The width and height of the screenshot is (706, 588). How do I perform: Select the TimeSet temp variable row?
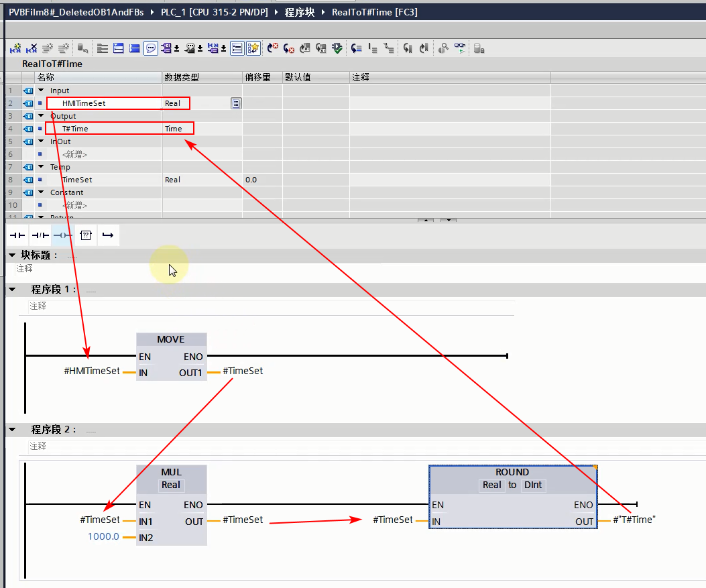click(x=278, y=180)
